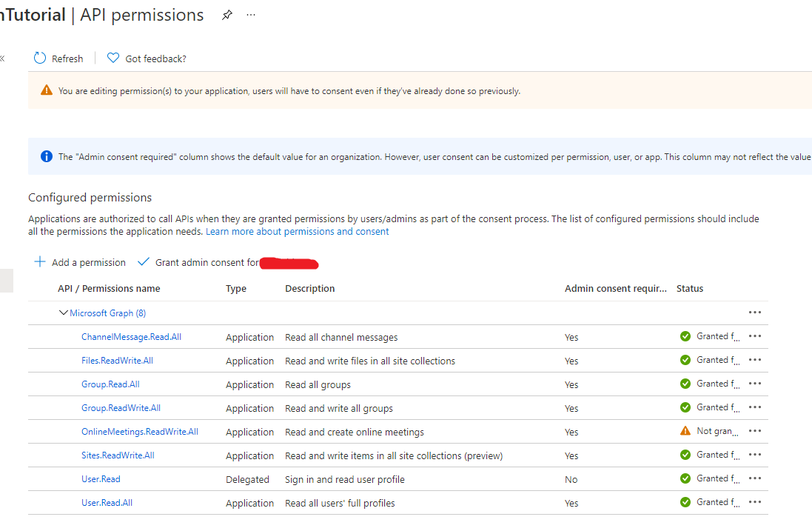812x531 pixels.
Task: Click the green Granted icon for Group.Read.All
Action: pyautogui.click(x=685, y=383)
